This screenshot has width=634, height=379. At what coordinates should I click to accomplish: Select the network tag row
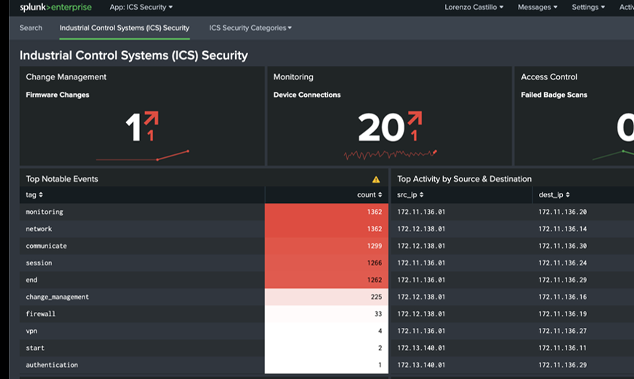pos(204,229)
